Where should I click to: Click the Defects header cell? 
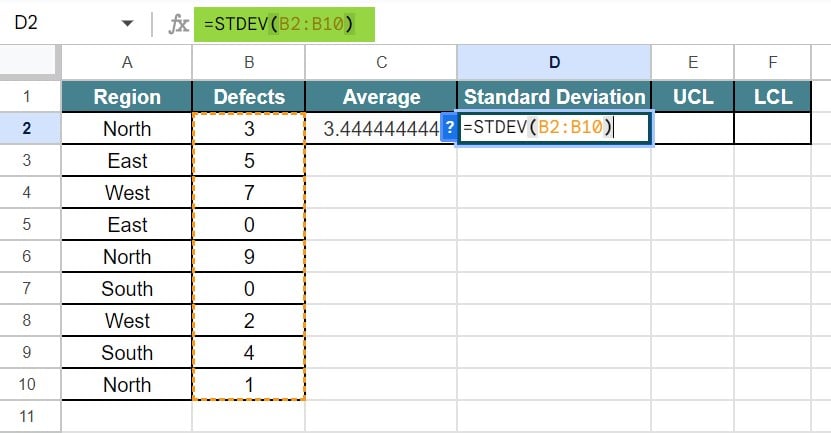249,97
